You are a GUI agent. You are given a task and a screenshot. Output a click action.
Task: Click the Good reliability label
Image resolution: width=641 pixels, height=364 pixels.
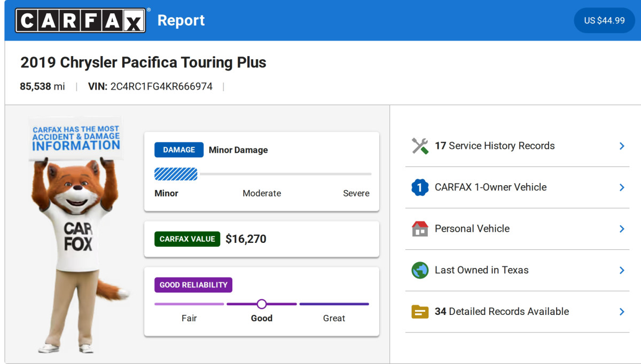[262, 318]
